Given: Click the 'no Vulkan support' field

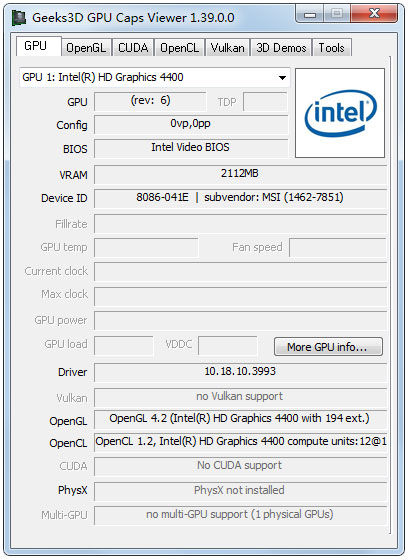Looking at the screenshot, I should point(240,398).
